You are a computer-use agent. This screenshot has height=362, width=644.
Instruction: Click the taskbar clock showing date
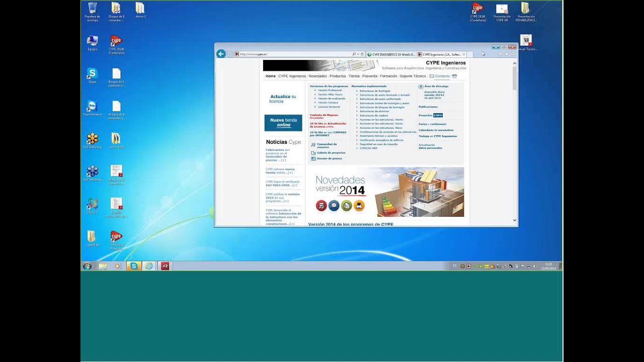point(548,266)
